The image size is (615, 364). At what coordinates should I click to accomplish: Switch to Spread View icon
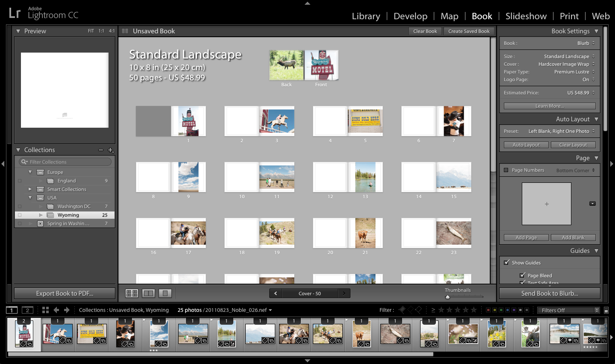click(x=147, y=293)
